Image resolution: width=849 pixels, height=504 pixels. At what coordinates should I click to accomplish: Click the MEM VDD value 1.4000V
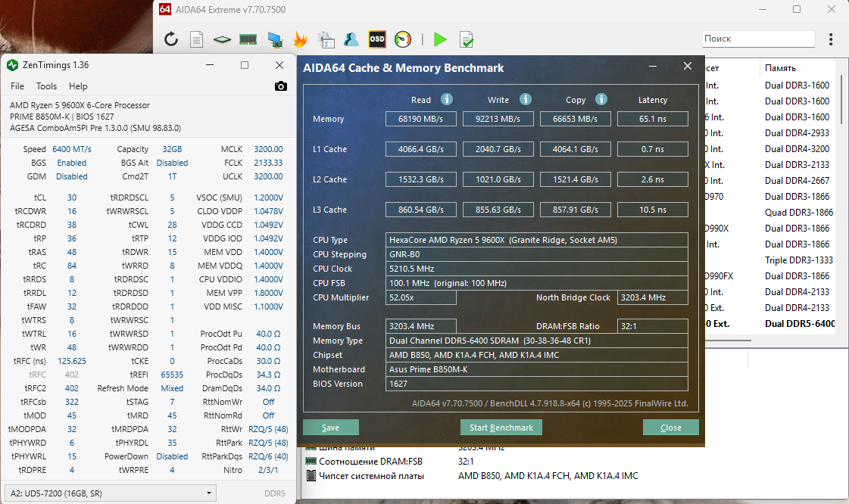tap(269, 252)
